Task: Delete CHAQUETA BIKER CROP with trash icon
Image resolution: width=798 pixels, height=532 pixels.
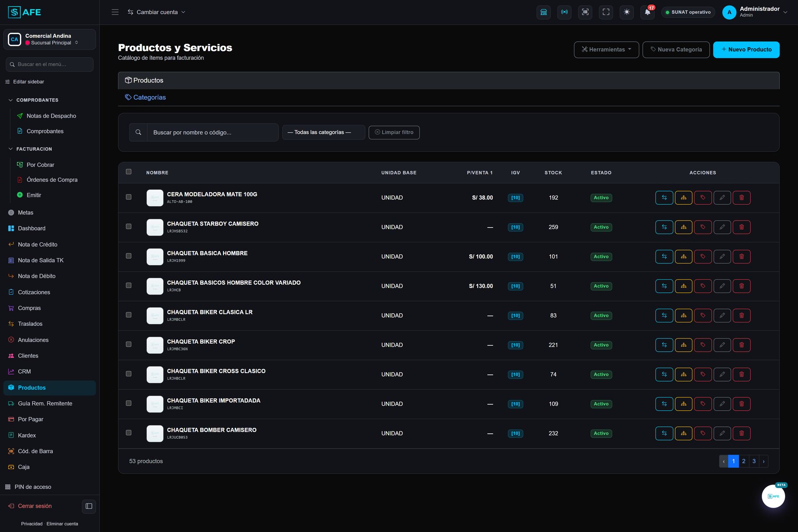Action: (x=742, y=345)
